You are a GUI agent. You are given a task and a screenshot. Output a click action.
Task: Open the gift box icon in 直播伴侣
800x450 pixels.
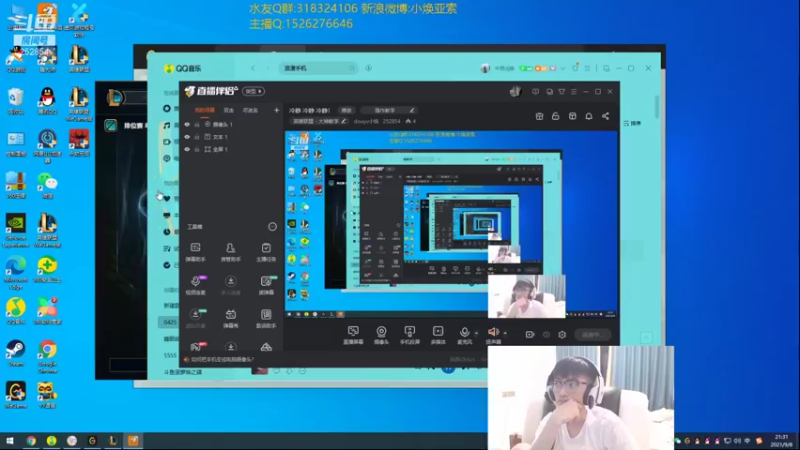(x=539, y=116)
